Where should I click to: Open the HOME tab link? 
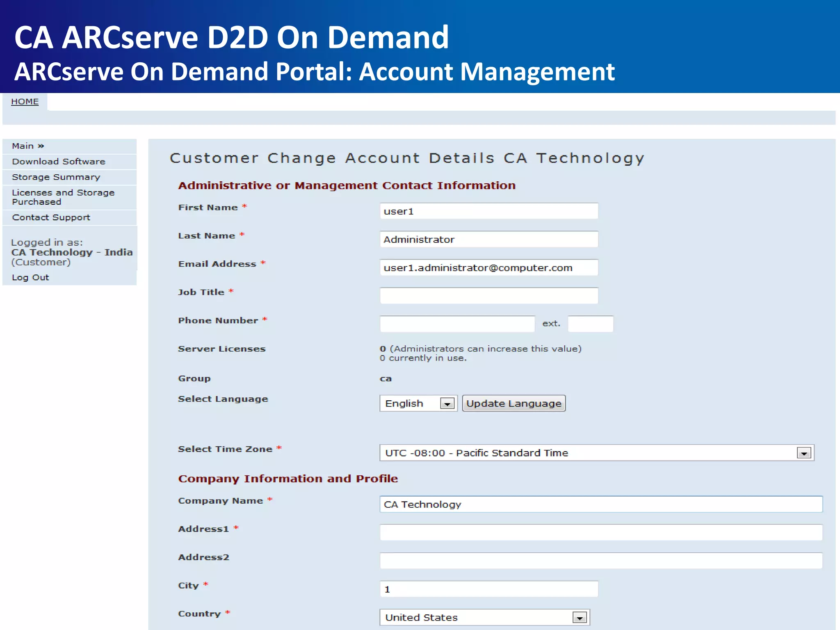25,101
